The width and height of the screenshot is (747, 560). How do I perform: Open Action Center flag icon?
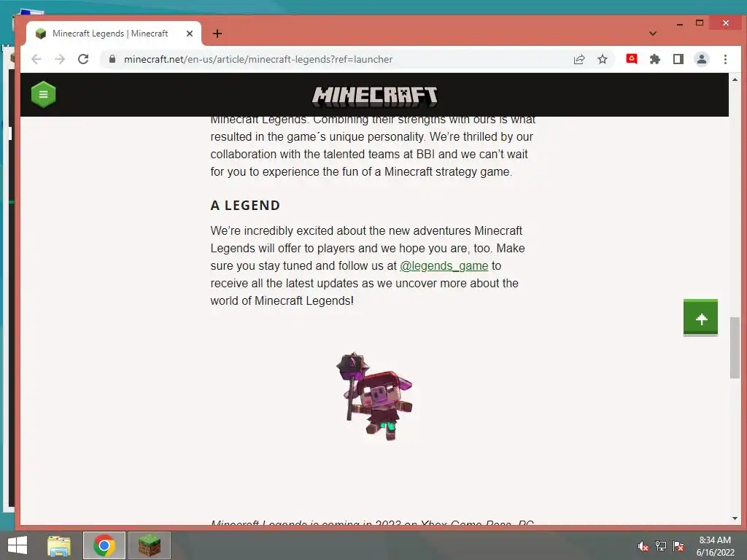click(x=678, y=546)
